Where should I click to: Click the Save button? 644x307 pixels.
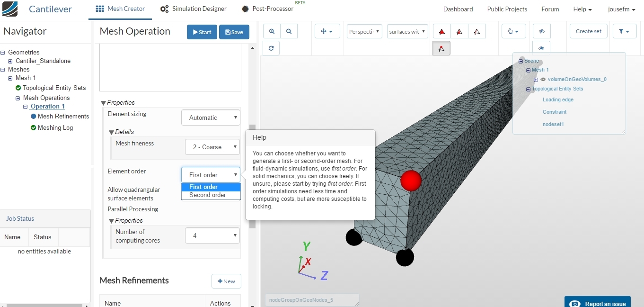pyautogui.click(x=234, y=32)
